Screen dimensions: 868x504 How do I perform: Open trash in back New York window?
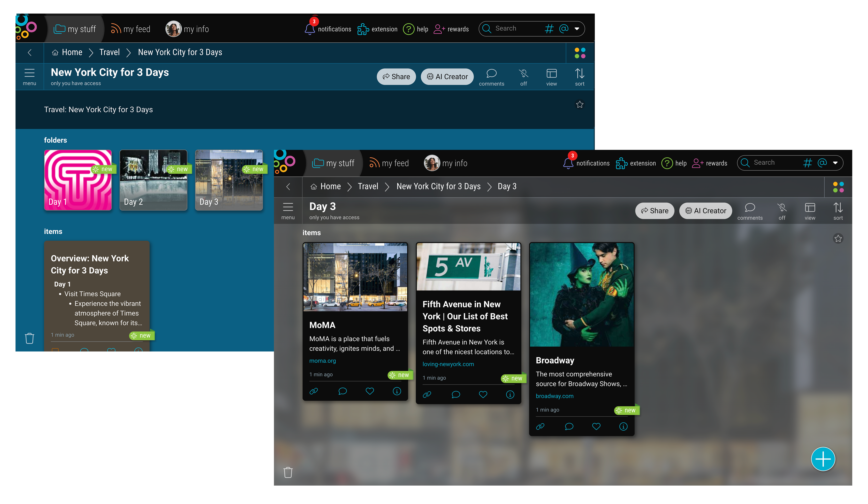point(29,338)
